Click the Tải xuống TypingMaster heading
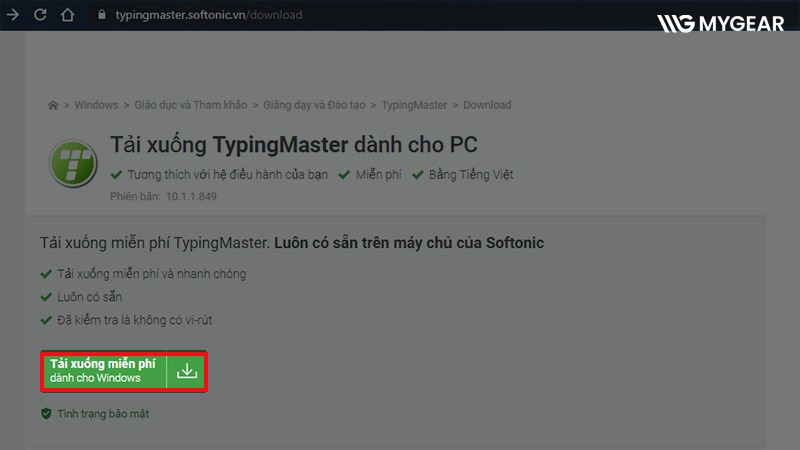The image size is (800, 450). tap(294, 145)
